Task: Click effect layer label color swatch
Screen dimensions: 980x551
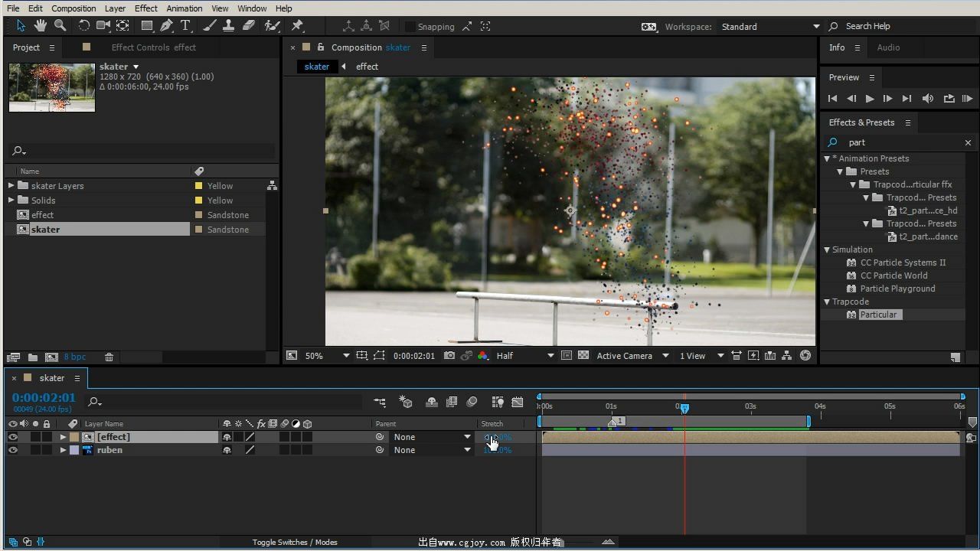Action: tap(74, 437)
